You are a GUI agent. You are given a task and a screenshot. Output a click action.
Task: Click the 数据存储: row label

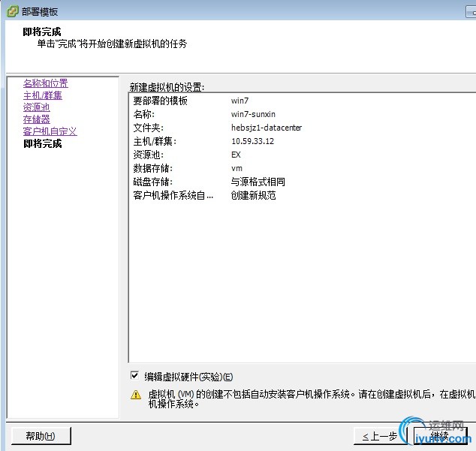click(153, 168)
